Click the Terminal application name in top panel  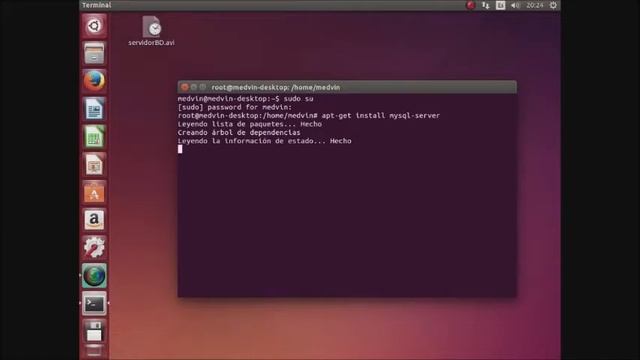point(97,5)
